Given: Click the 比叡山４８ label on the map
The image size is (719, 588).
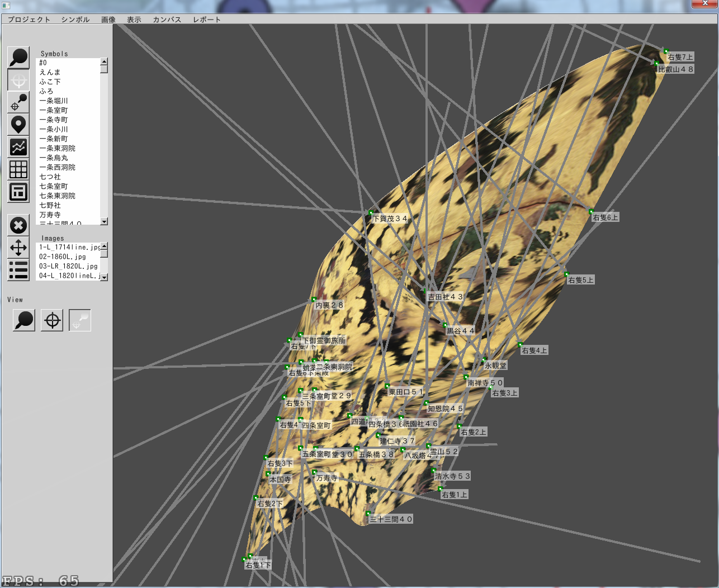Looking at the screenshot, I should pos(676,69).
